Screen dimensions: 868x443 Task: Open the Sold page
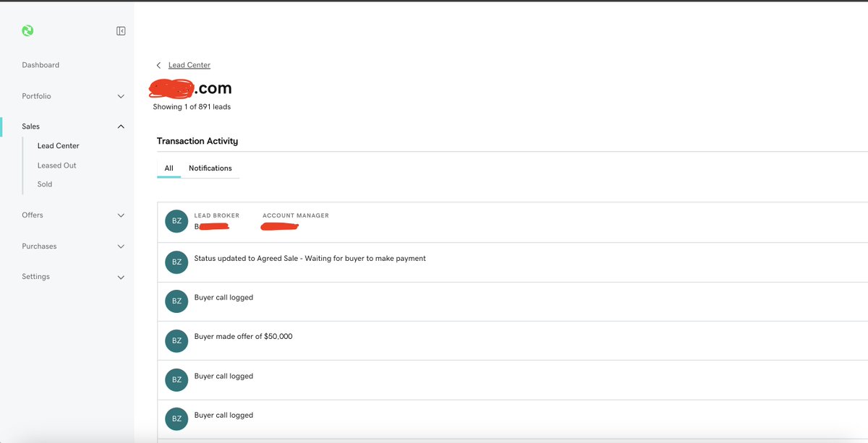45,184
